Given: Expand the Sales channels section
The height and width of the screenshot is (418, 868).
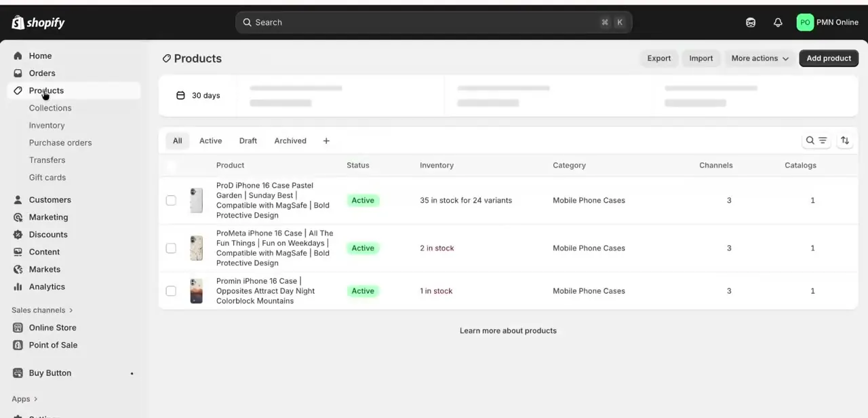Looking at the screenshot, I should tap(42, 310).
